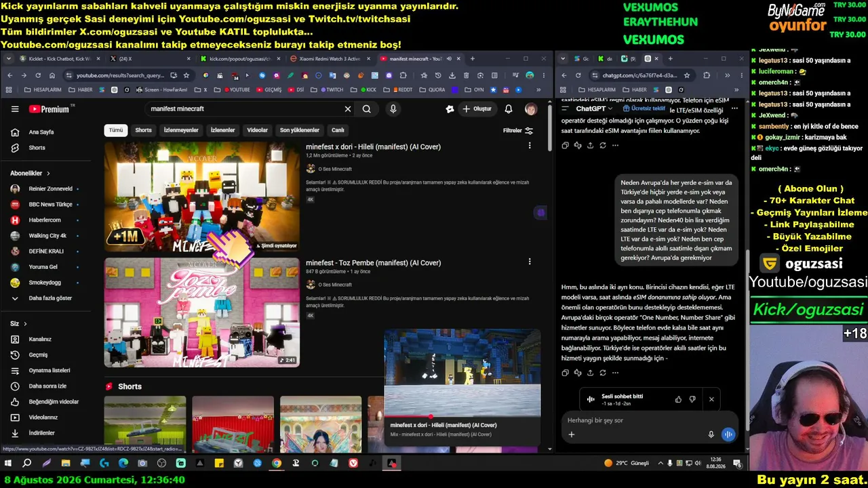Open Windows Start menu
The width and height of the screenshot is (868, 488).
tap(8, 464)
